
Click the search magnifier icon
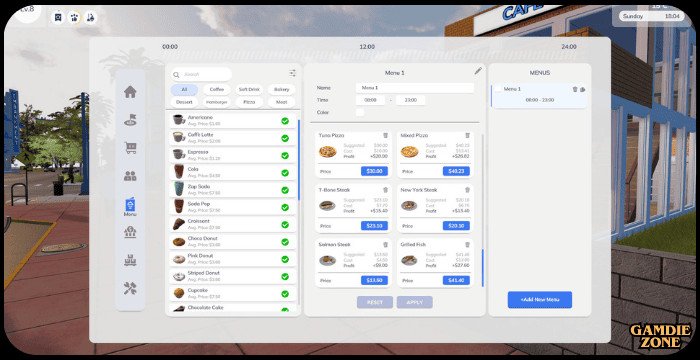[176, 75]
